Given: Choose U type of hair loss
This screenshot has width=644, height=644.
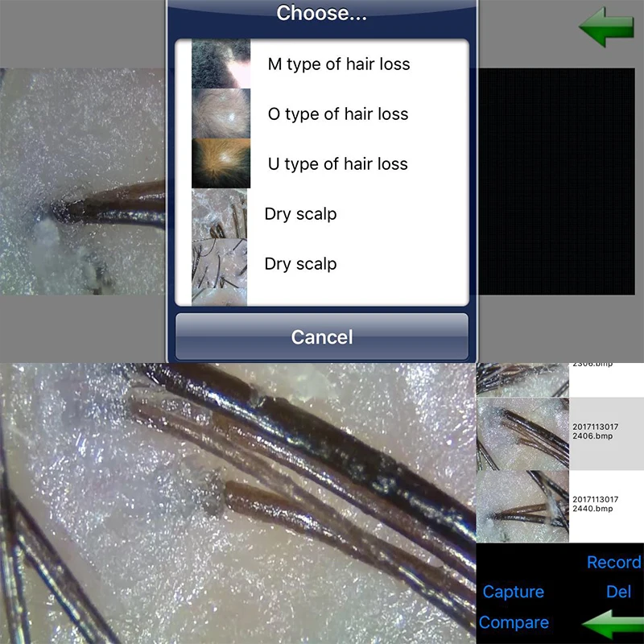Looking at the screenshot, I should pyautogui.click(x=322, y=164).
